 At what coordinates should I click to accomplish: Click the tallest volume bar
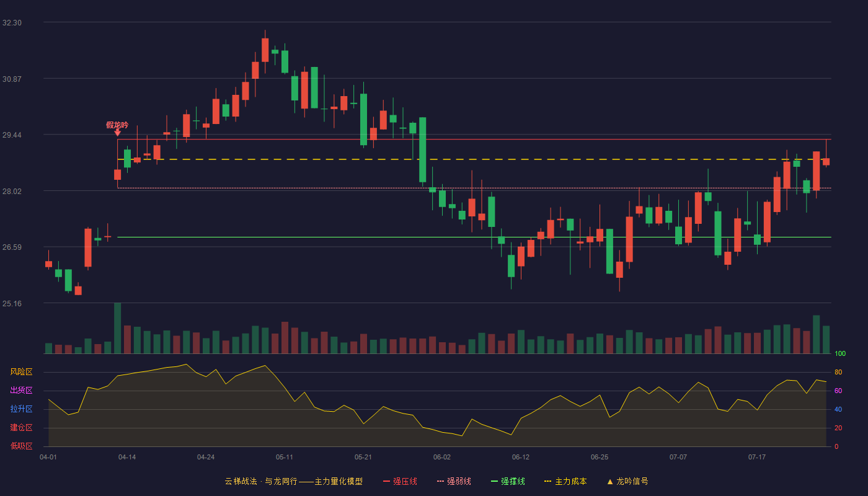[118, 328]
